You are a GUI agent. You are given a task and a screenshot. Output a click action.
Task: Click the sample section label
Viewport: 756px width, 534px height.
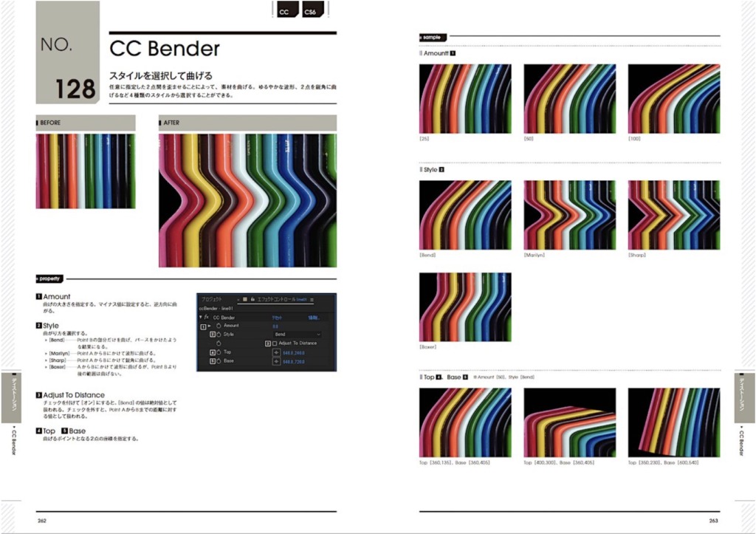[433, 37]
